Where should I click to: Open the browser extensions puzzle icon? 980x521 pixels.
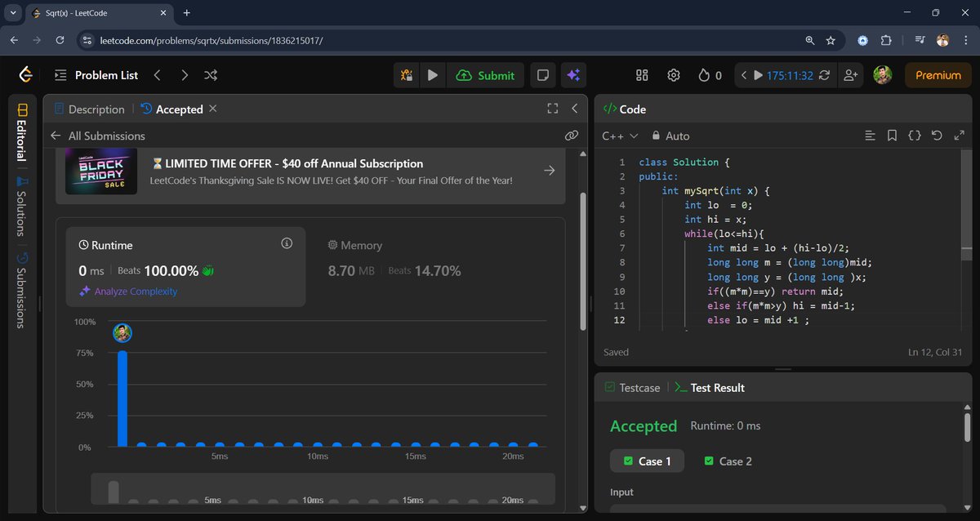(x=886, y=40)
